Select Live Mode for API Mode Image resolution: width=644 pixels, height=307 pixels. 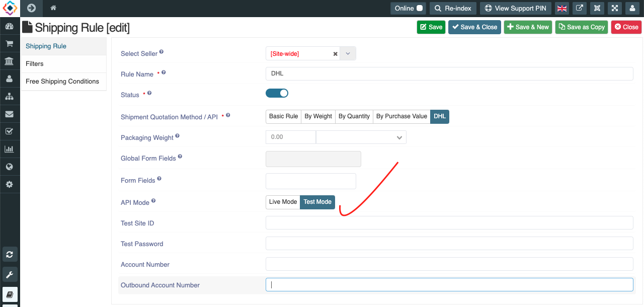click(x=283, y=202)
